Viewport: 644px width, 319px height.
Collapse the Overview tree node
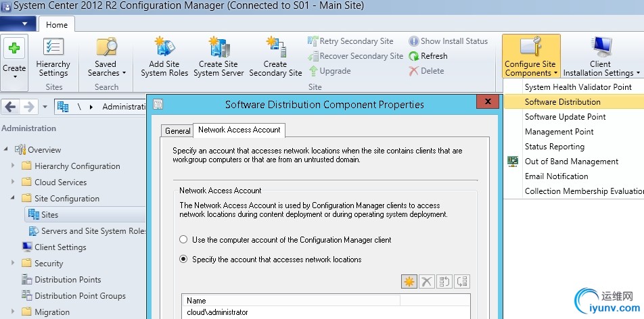(x=5, y=149)
